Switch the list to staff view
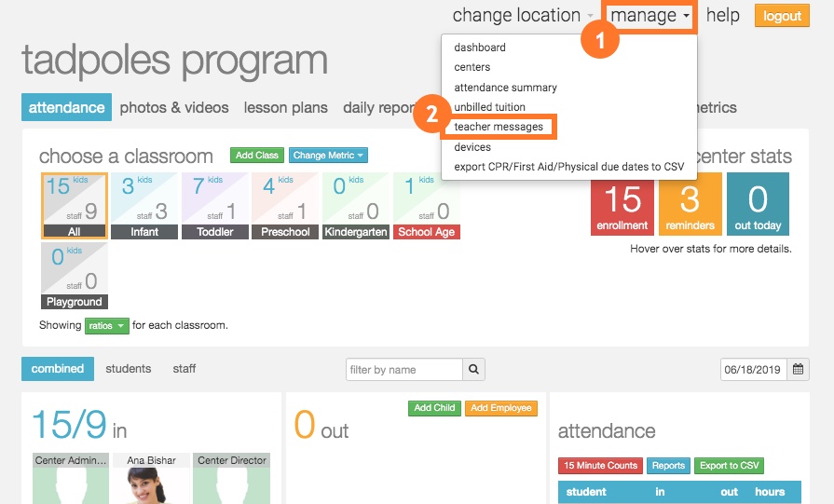This screenshot has height=504, width=834. [x=185, y=369]
